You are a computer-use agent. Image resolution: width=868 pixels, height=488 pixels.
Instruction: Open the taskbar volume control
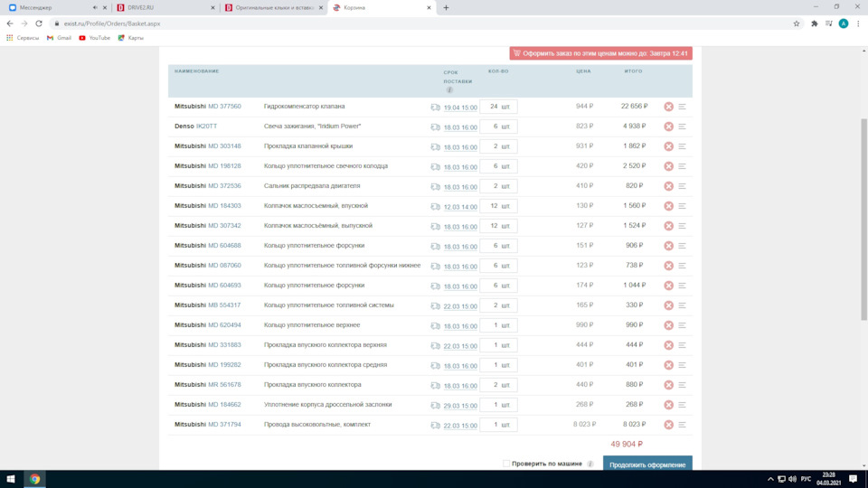(792, 479)
